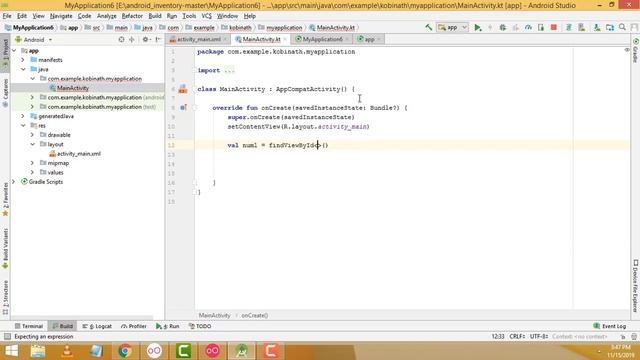
Task: Expand the collapsed import statement
Action: (x=229, y=70)
